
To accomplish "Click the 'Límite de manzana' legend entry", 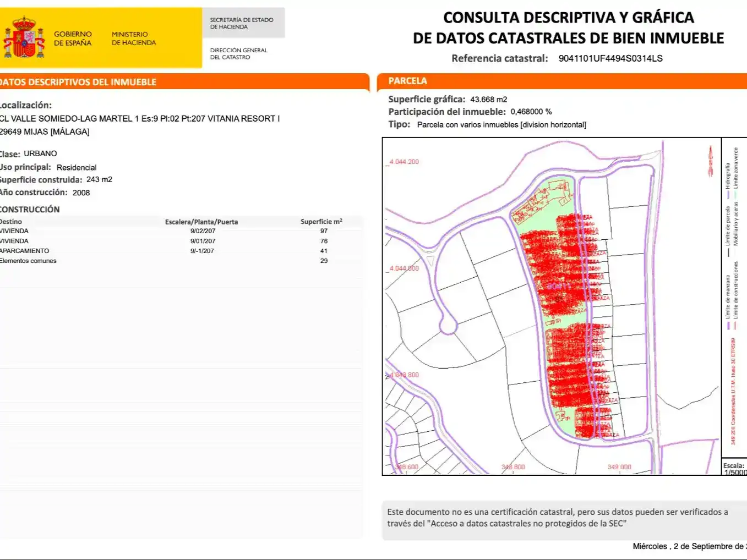I will point(728,301).
